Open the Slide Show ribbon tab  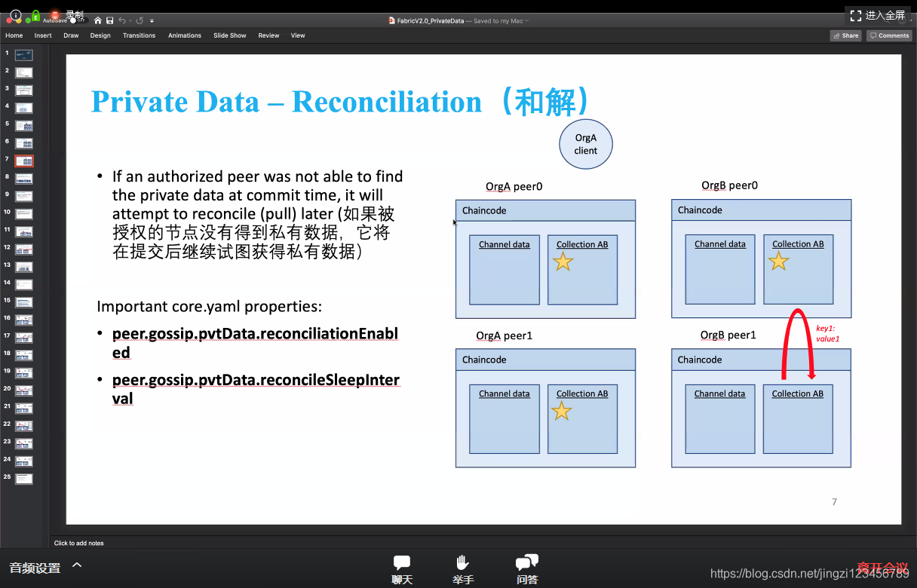coord(230,35)
